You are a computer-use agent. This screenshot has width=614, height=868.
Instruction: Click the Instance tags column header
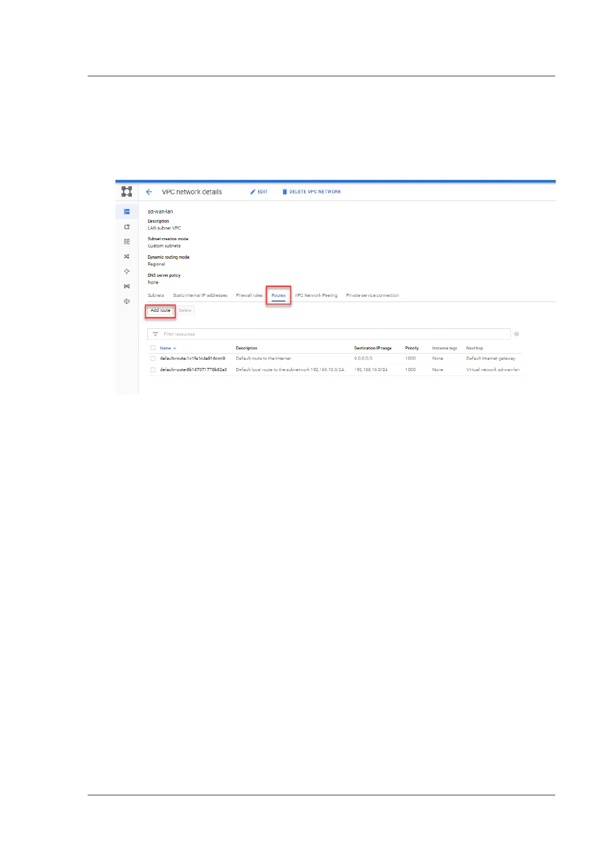click(x=444, y=348)
